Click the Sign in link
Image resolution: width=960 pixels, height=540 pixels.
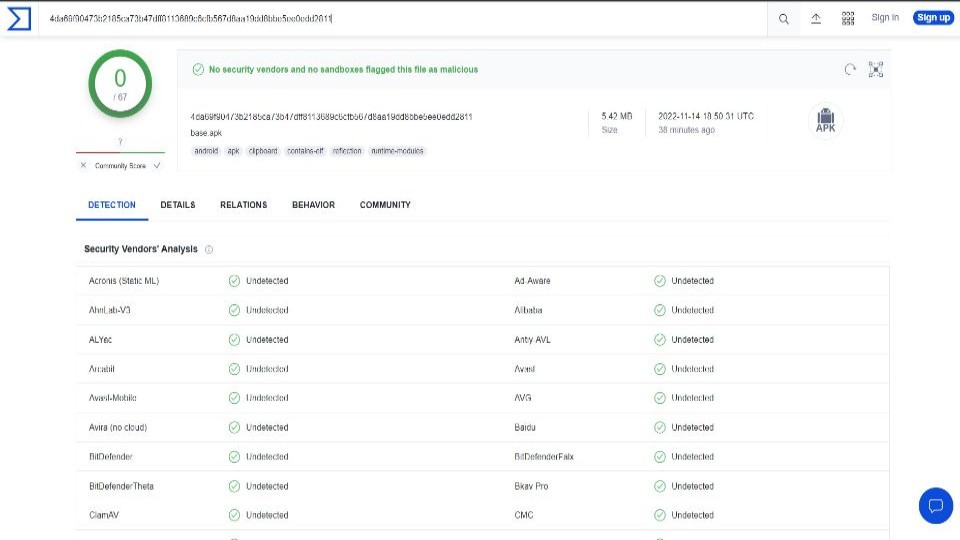point(885,18)
